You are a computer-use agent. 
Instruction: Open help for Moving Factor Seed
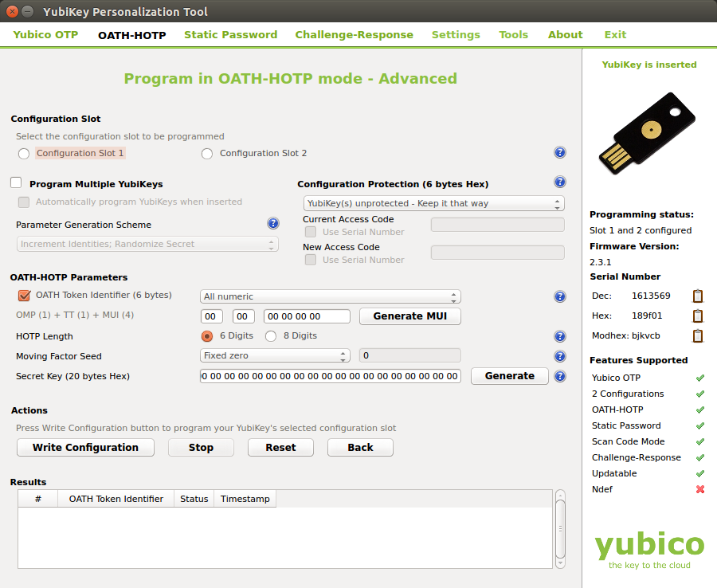click(560, 356)
